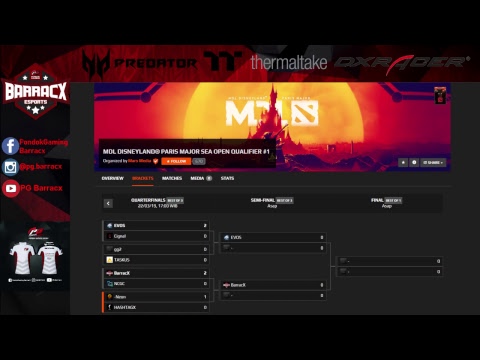480x360 pixels.
Task: Click the back chevron beside Quarterfinals
Action: tap(108, 203)
